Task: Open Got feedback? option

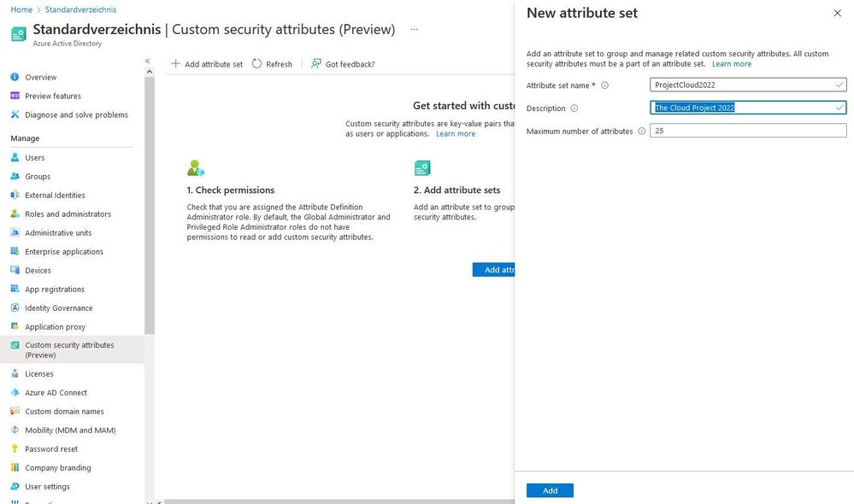Action: [343, 64]
